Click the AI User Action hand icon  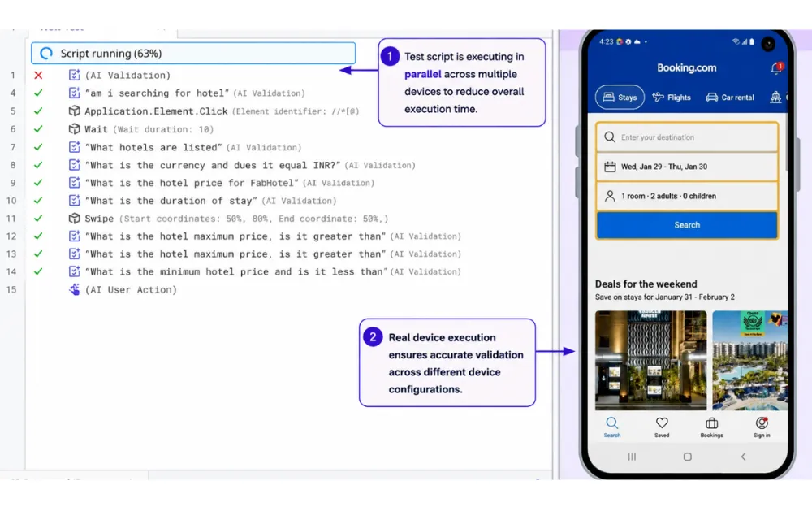(74, 289)
